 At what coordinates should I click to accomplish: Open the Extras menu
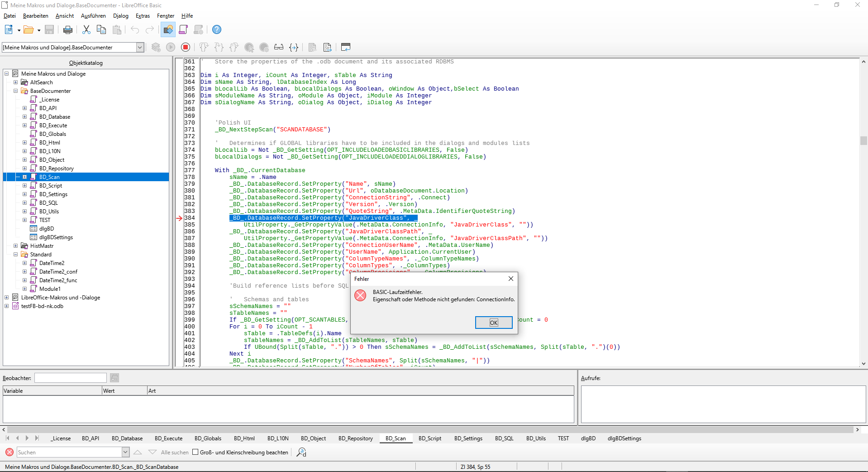pos(143,16)
